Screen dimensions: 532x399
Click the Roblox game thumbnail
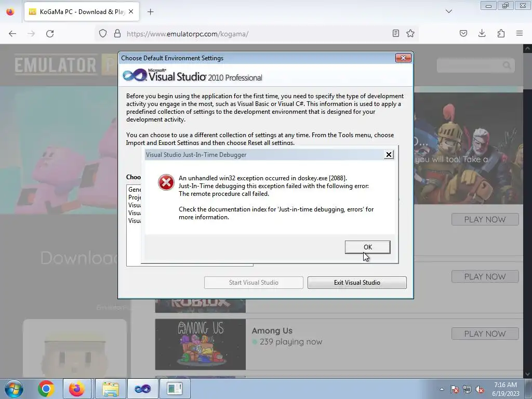(200, 305)
